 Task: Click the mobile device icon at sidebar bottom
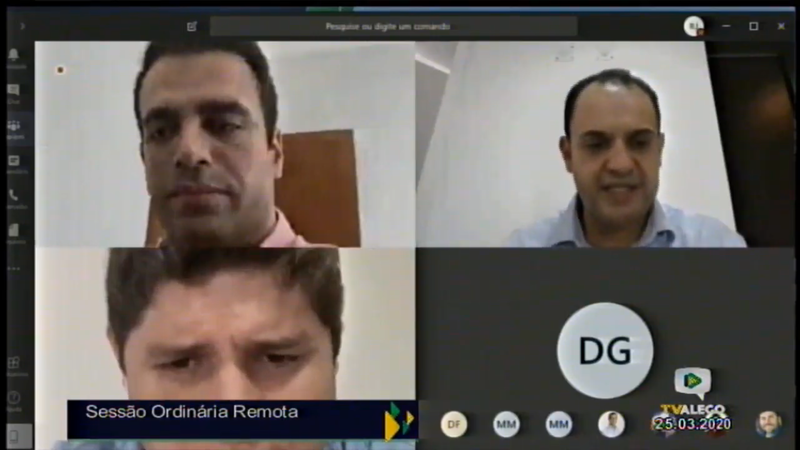point(14,435)
